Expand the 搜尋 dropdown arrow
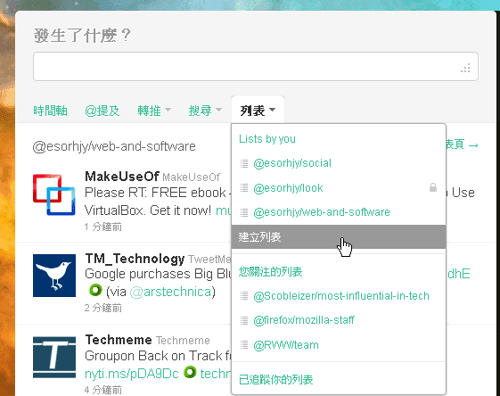The image size is (500, 396). click(219, 109)
